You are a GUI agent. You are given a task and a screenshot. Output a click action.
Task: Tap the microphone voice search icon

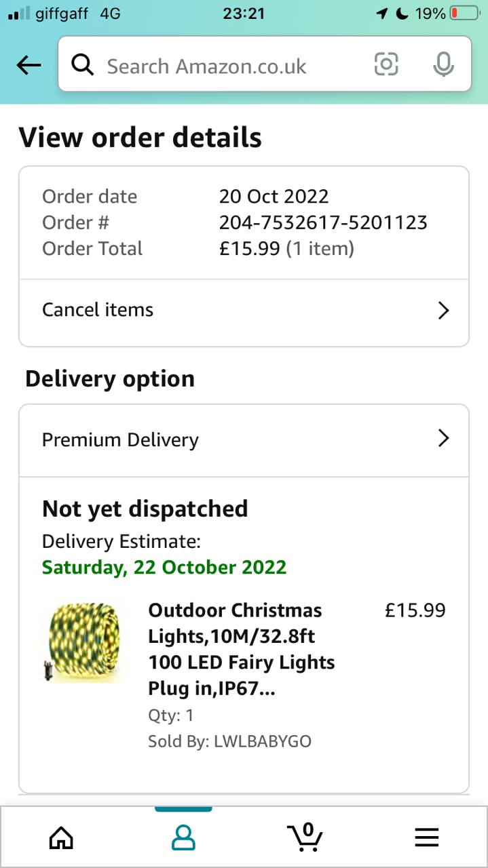[x=443, y=64]
